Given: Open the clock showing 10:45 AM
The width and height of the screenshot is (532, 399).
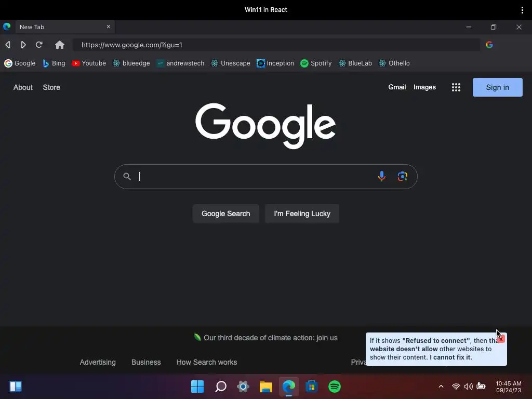Looking at the screenshot, I should tap(508, 387).
